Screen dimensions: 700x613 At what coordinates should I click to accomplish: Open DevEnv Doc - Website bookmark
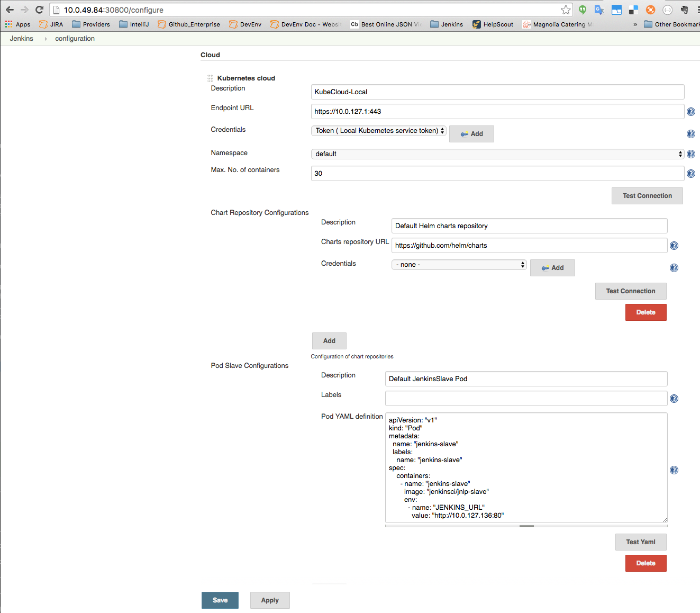click(x=306, y=24)
